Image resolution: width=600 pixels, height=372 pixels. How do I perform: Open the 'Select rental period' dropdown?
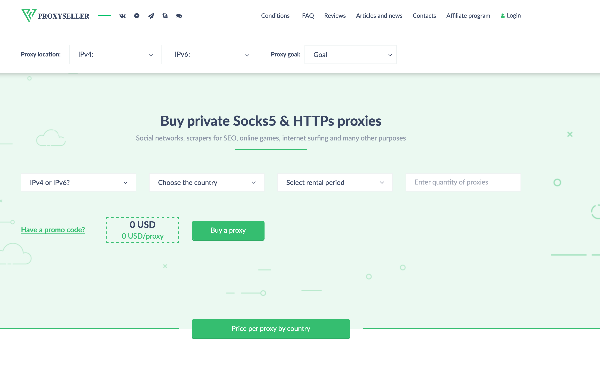click(x=335, y=183)
